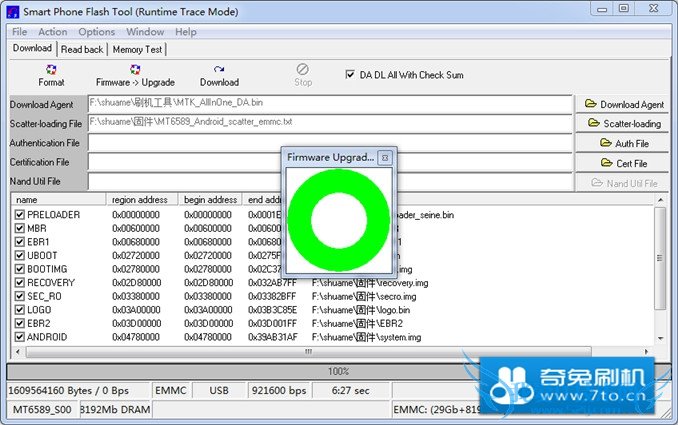Click the Download toolbar icon
This screenshot has width=678, height=425.
tap(219, 75)
